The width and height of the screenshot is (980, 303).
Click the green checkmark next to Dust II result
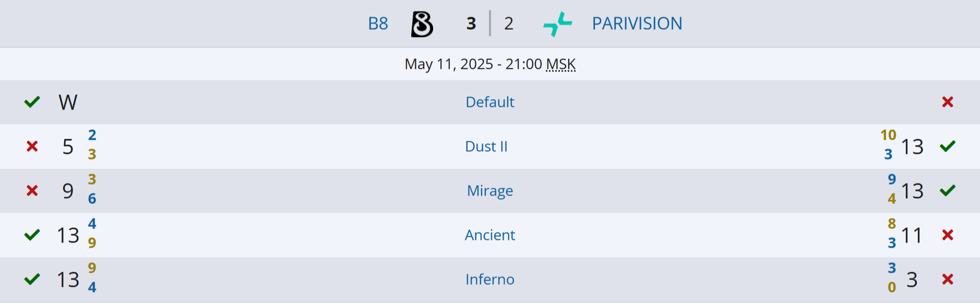coord(947,147)
